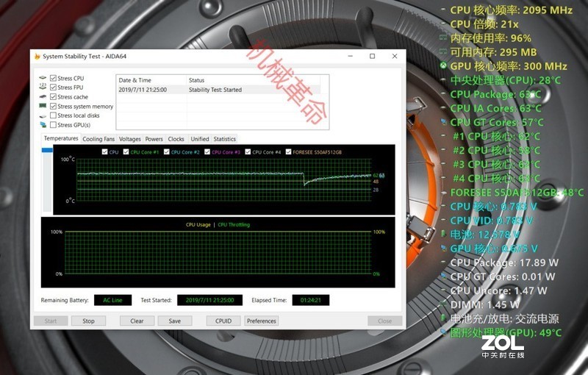588x375 pixels.
Task: Click the disabled Start button
Action: pyautogui.click(x=51, y=321)
